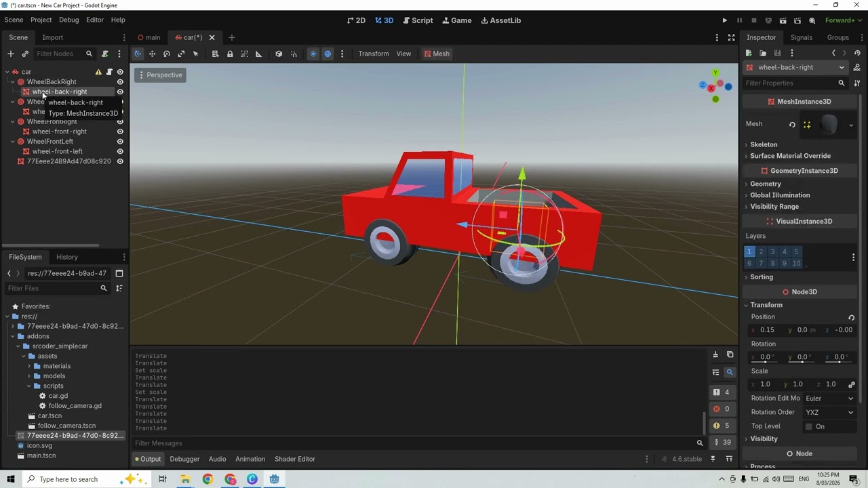868x488 pixels.
Task: Switch to the Script workspace
Action: coord(416,20)
